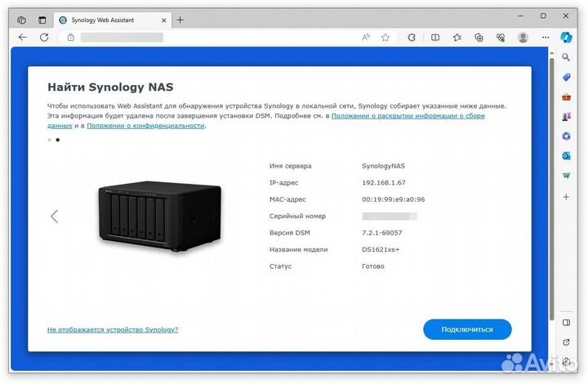Click IP address value 192.168.1.67

pos(384,183)
